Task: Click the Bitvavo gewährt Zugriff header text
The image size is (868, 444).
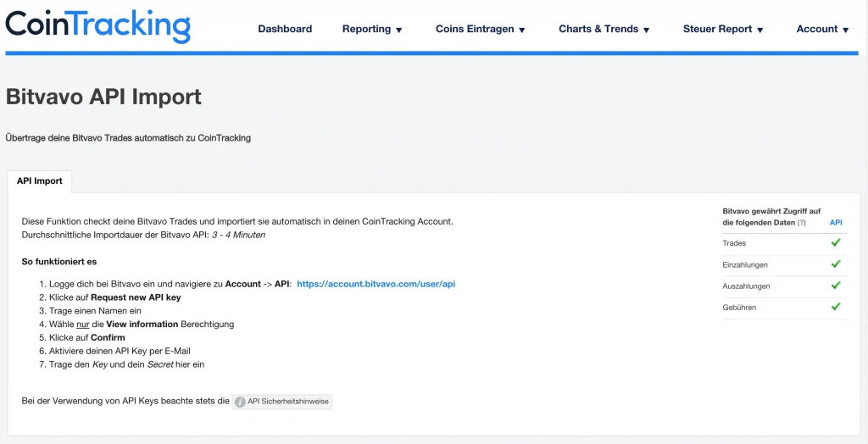Action: tap(771, 211)
